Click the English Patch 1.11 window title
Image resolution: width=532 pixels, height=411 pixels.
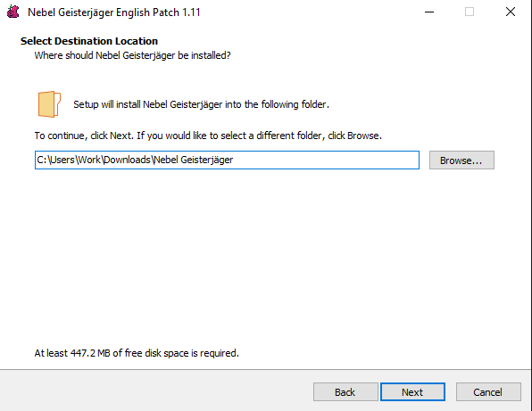tap(114, 12)
